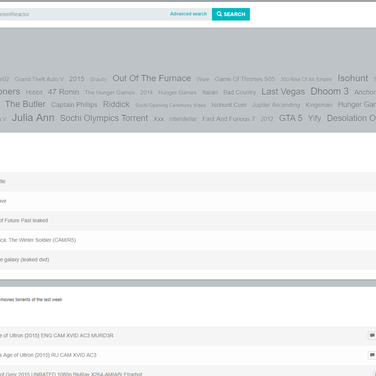Screen dimensions: 376x376
Task: Open 'of Ultron (2015) ENG CAM XVID AC3 MURD3R' torrent
Action: coord(57,336)
